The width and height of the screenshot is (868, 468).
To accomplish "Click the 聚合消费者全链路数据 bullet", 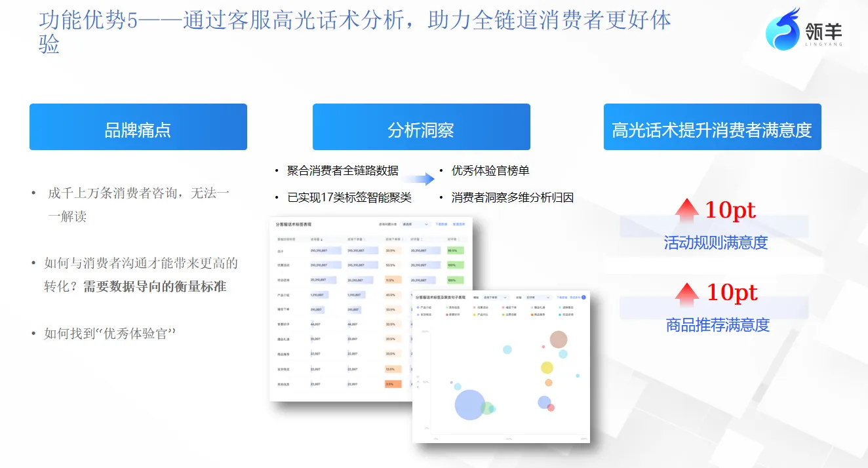I will coord(343,170).
